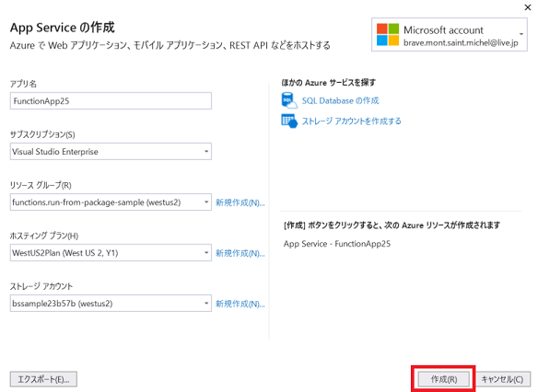Click the Microsoft logo in account box
The height and width of the screenshot is (392, 538).
point(388,34)
